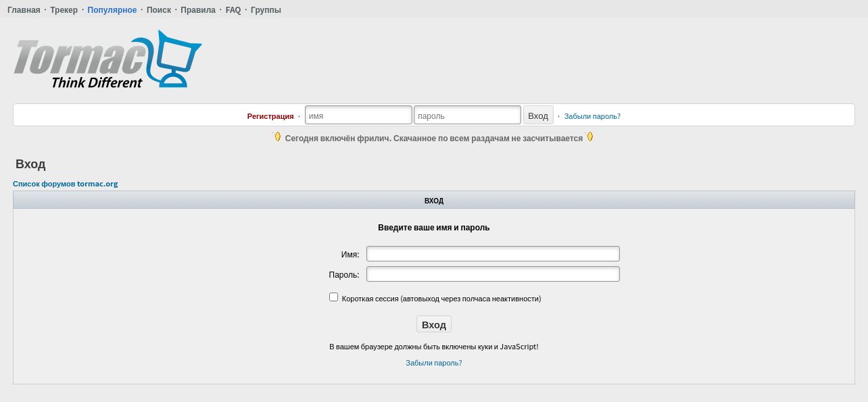Click the heading Введите ваше имя и пароль
Image resolution: width=868 pixels, height=402 pixels.
pyautogui.click(x=434, y=228)
